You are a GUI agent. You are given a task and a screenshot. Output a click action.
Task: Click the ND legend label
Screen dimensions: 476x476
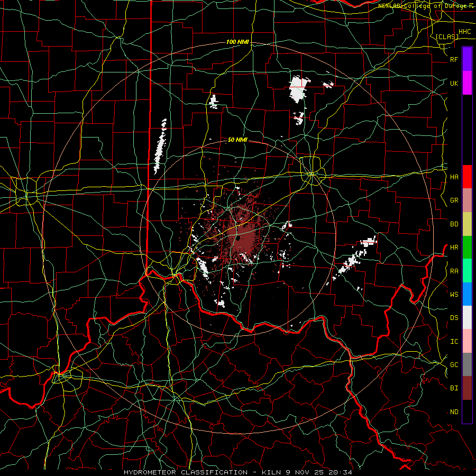coord(454,412)
